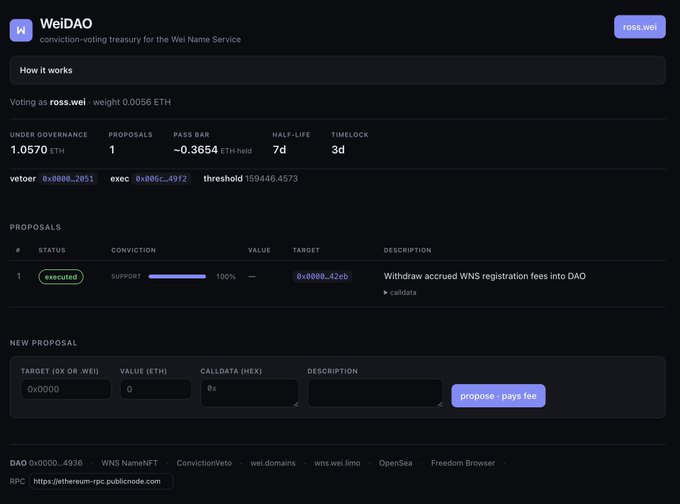Open the WNS NameNFT footer link
This screenshot has width=680, height=504.
coord(130,463)
